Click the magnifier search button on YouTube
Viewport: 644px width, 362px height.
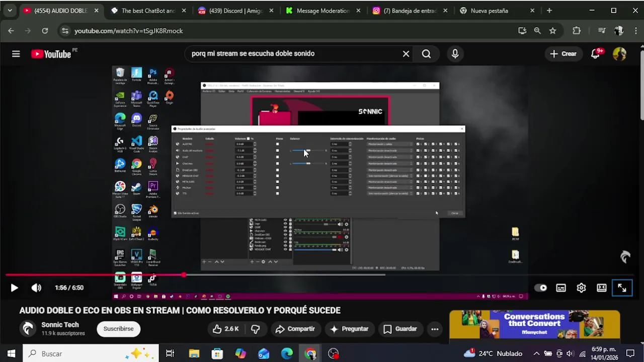[426, 54]
